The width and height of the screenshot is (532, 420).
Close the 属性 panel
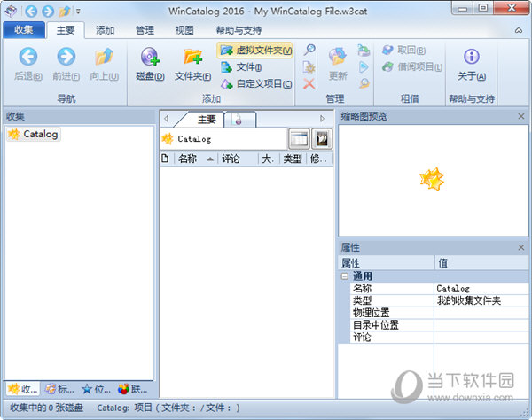tap(521, 247)
